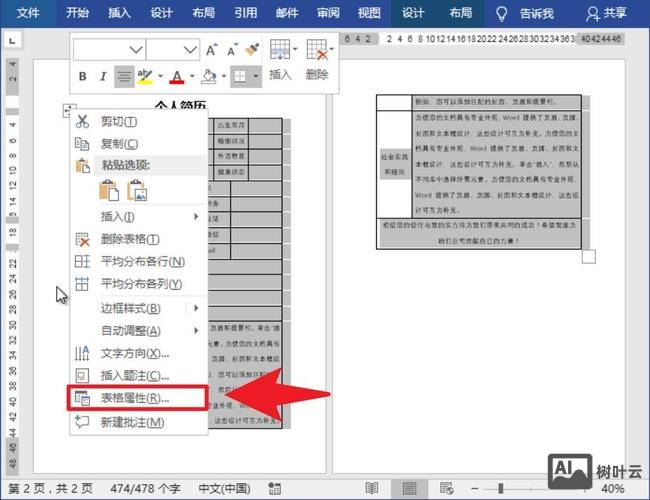The image size is (650, 500).
Task: Click the shrink font icon
Action: (x=232, y=50)
